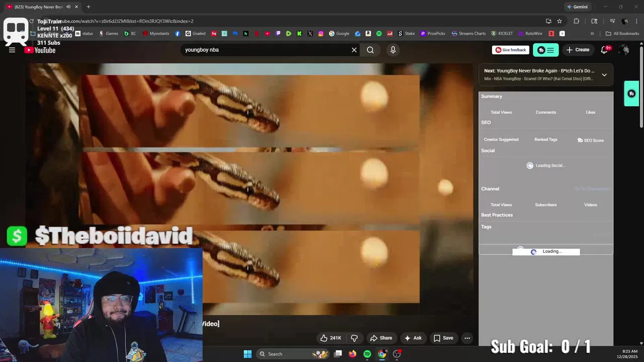
Task: Save the video to a playlist
Action: [x=443, y=338]
